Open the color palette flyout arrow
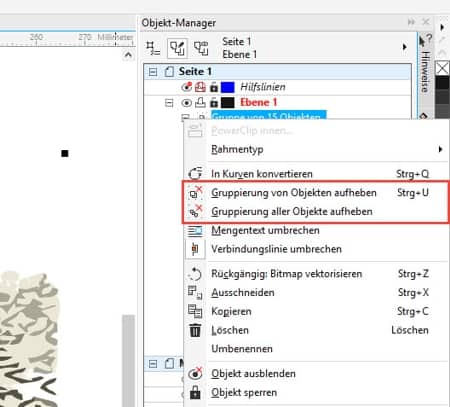This screenshot has width=450, height=407. coord(442,27)
